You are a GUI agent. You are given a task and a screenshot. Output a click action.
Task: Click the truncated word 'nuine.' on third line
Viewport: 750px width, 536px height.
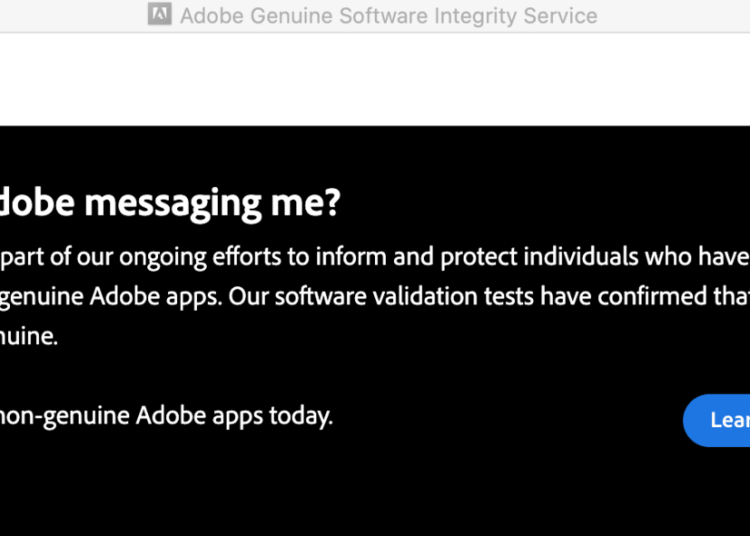click(x=29, y=336)
